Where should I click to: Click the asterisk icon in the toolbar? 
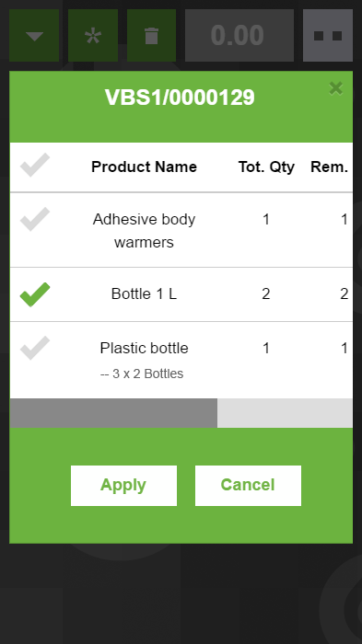coord(93,35)
